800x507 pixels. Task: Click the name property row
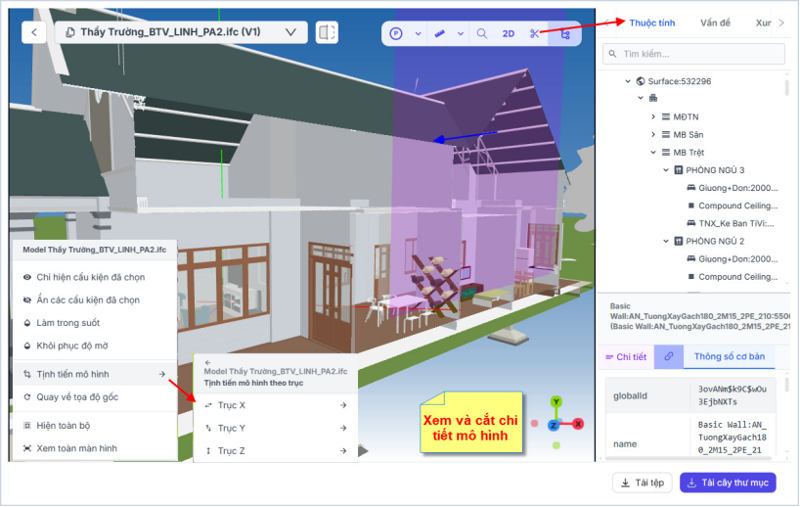coord(691,438)
